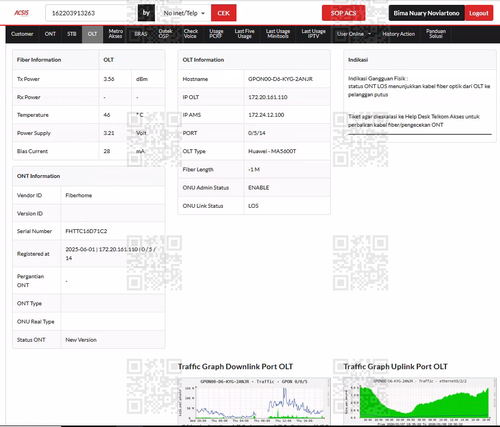Click the ONU Real Type label
500x427 pixels.
click(x=36, y=322)
